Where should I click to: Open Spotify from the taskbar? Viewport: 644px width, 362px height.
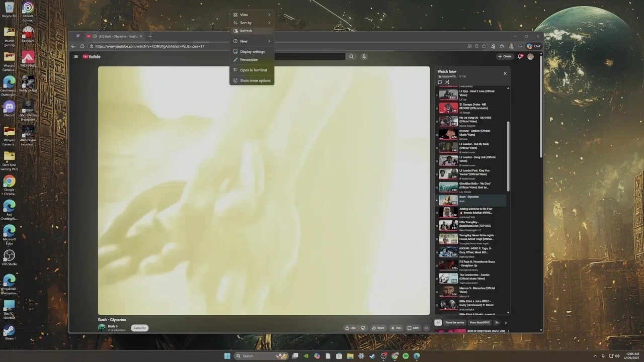coord(406,356)
